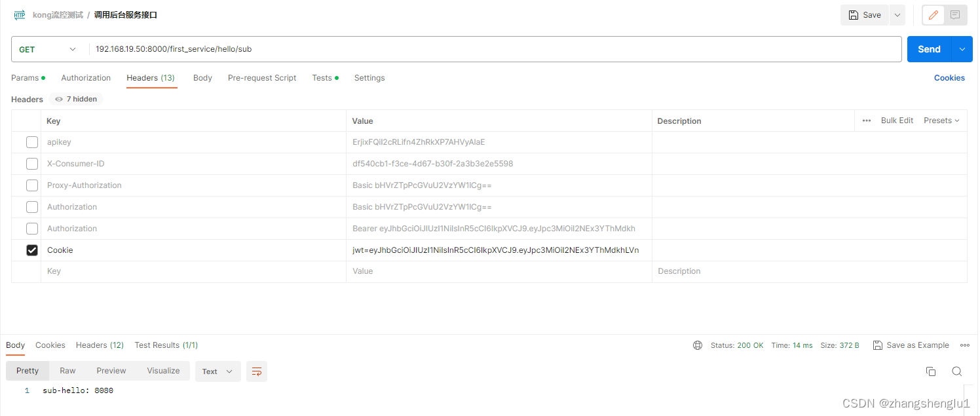Click the empty Description input cell

(x=809, y=271)
